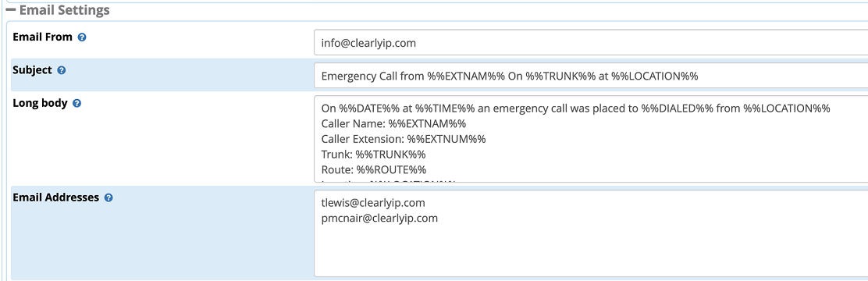Show help for the Long body field
This screenshot has height=281, width=868.
[77, 104]
